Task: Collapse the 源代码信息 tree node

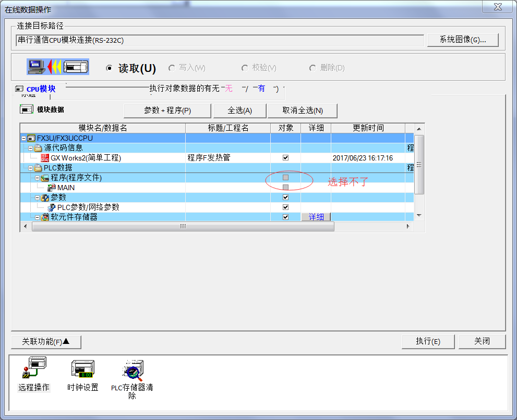Action: (30, 148)
